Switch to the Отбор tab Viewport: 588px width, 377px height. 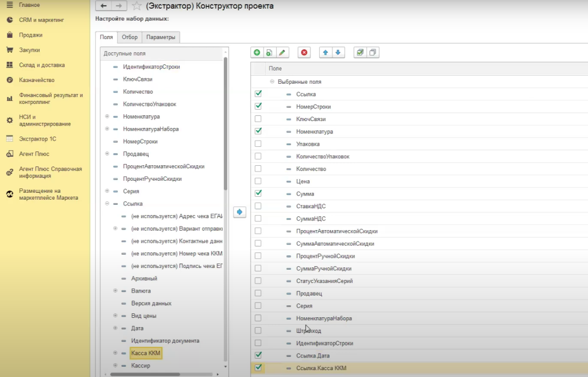point(130,37)
